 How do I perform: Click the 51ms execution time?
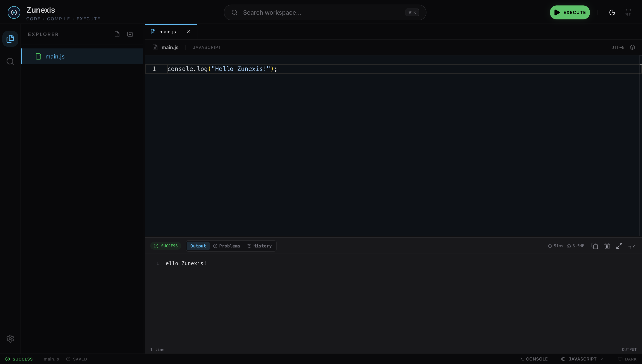556,246
